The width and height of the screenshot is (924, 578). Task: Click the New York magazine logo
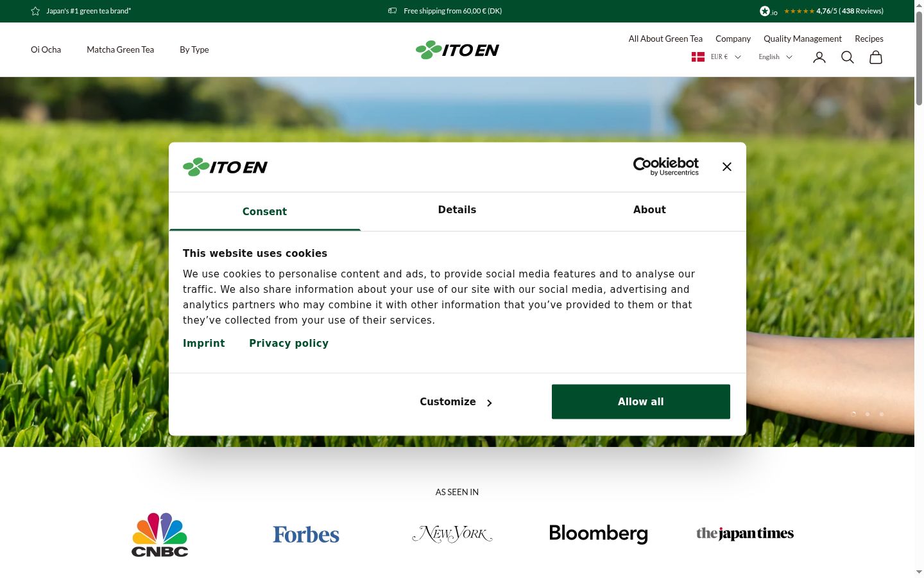(452, 534)
